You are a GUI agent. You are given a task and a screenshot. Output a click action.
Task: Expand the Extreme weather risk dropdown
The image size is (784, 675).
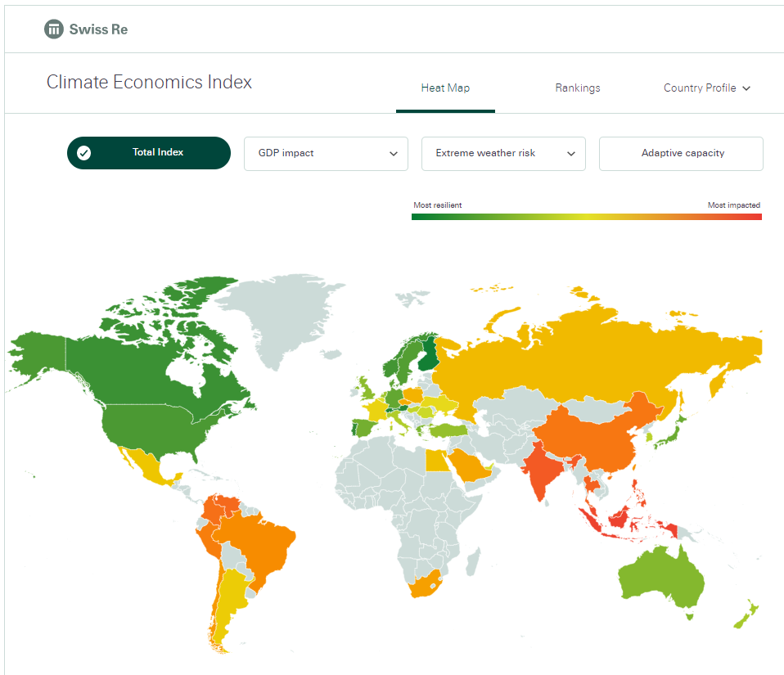[x=503, y=153]
